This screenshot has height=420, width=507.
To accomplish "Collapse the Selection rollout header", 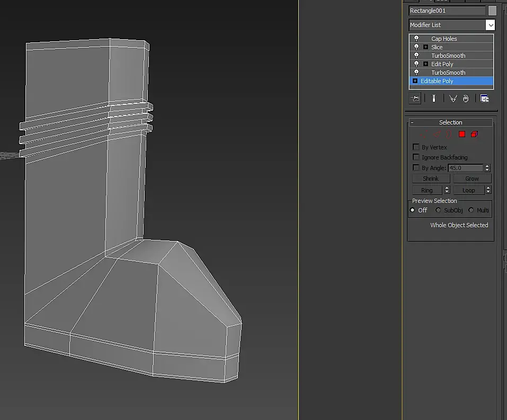I will click(x=450, y=122).
